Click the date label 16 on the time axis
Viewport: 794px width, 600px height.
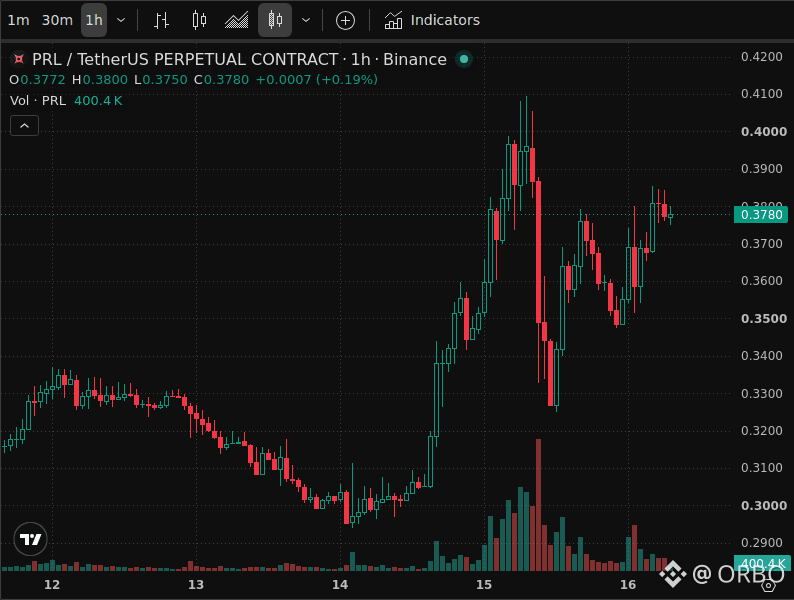point(628,585)
